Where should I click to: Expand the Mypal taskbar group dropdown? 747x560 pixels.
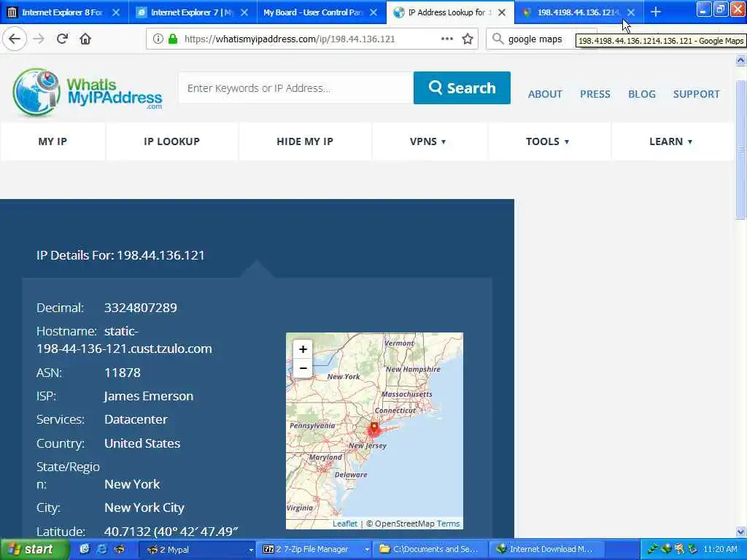pyautogui.click(x=251, y=550)
